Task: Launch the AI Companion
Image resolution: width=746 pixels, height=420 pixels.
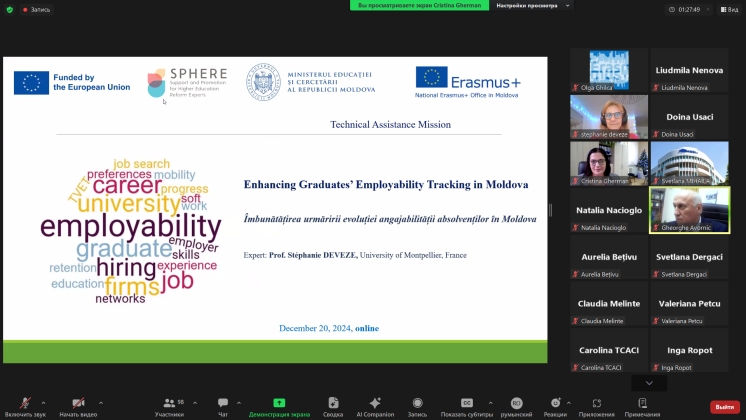Action: point(375,403)
